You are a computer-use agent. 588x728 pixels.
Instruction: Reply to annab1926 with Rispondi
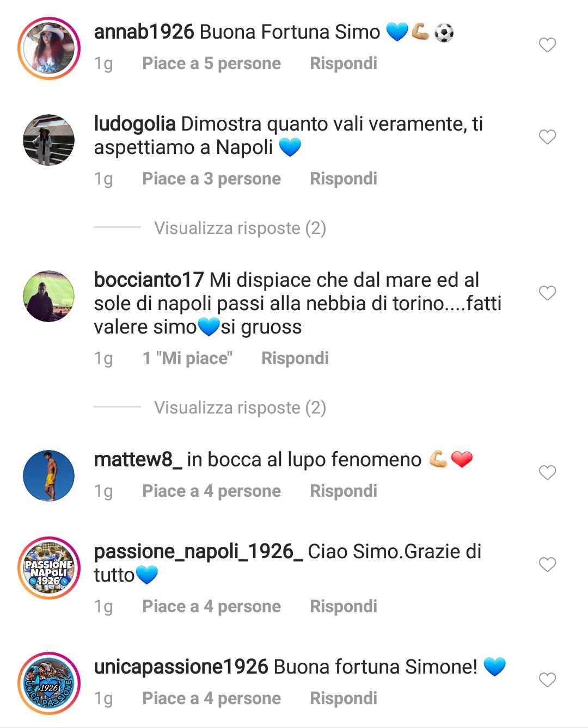[x=344, y=63]
